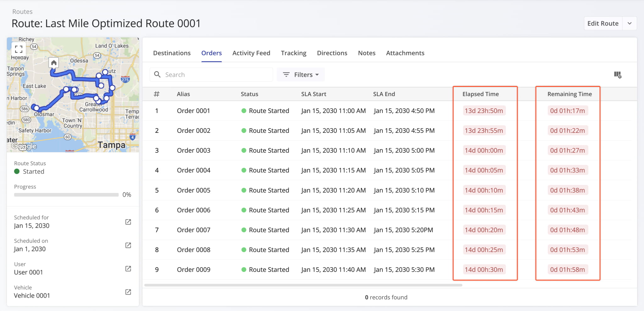Switch to the Destinations tab
This screenshot has height=311, width=644.
tap(172, 53)
